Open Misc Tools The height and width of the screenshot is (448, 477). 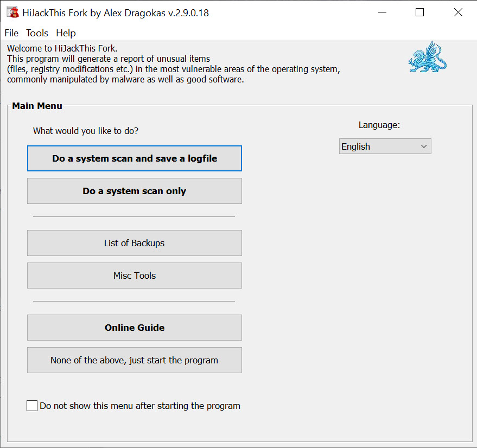tap(135, 276)
